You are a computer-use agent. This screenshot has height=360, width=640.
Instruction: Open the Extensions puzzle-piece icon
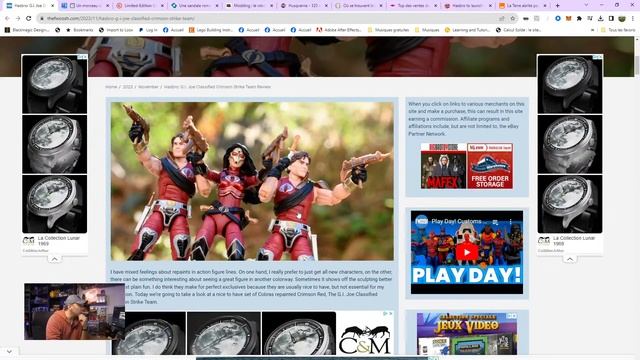pos(579,18)
